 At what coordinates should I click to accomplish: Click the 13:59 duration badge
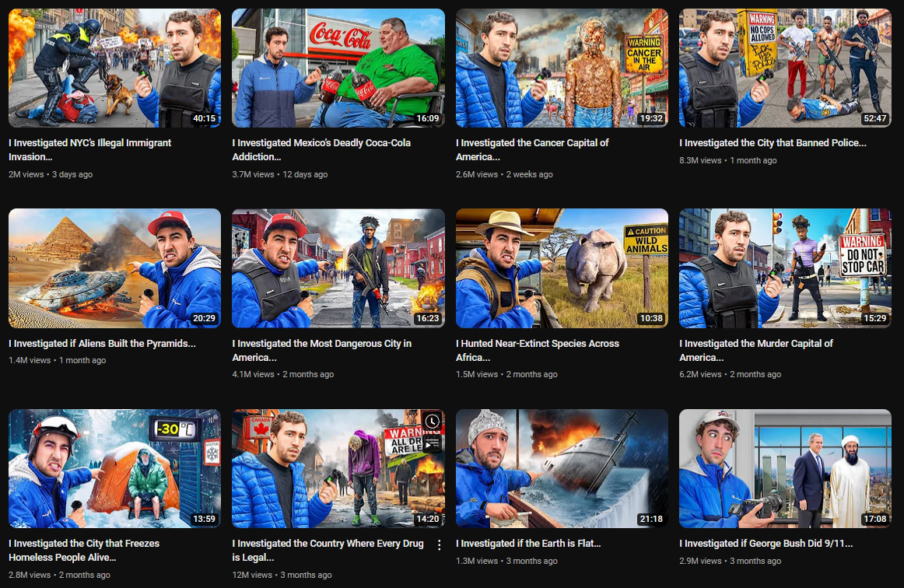204,519
